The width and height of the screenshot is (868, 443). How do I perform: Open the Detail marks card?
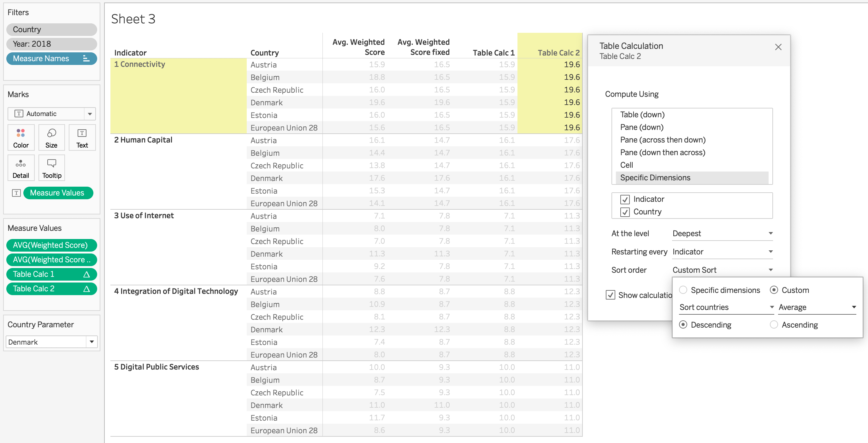[x=21, y=168]
